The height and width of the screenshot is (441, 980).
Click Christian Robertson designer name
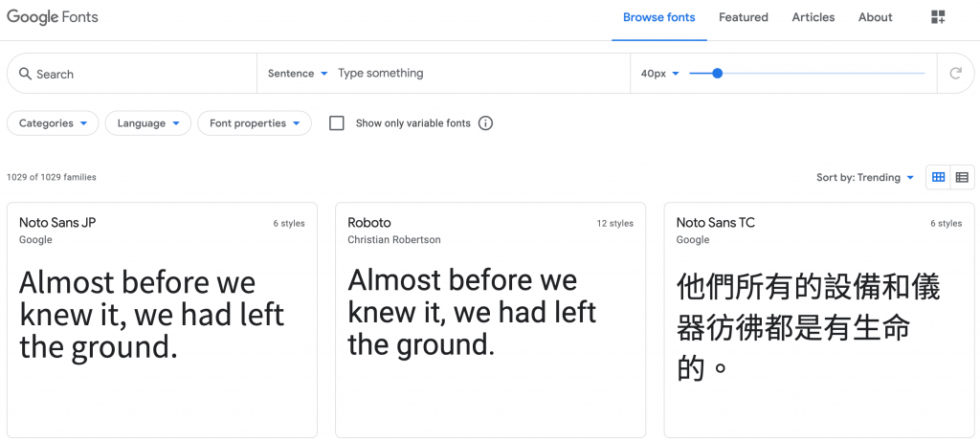393,240
